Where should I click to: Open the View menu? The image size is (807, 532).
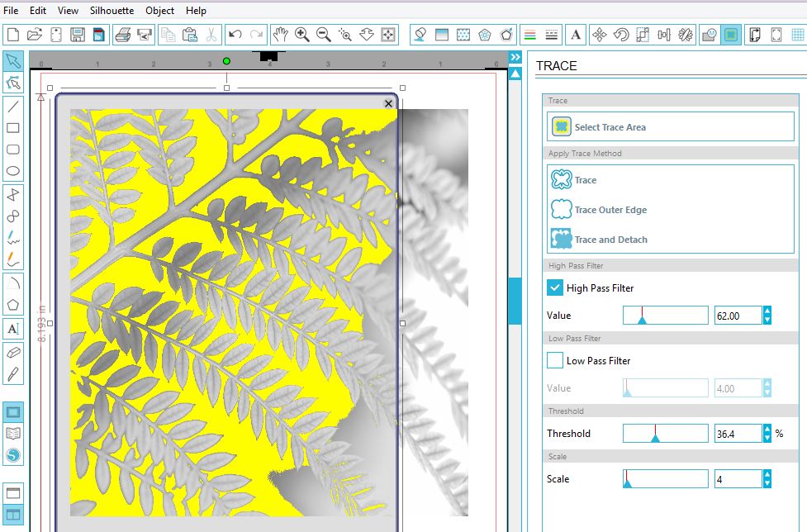[68, 10]
